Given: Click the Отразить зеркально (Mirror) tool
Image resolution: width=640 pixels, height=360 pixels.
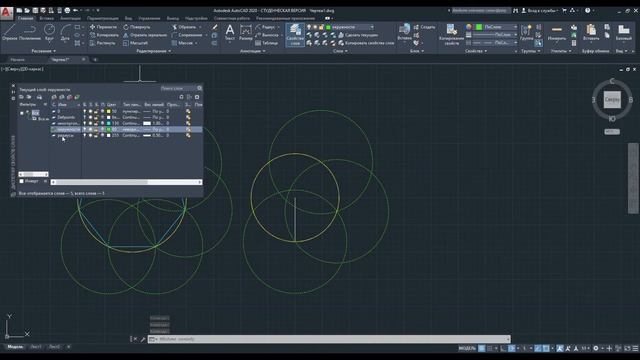Looking at the screenshot, I should [x=145, y=35].
